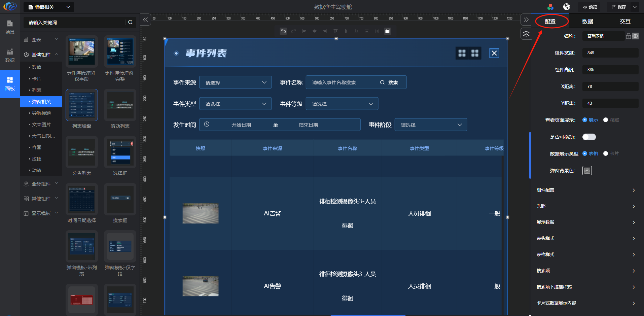
Task: Click the 保存 button
Action: point(619,7)
